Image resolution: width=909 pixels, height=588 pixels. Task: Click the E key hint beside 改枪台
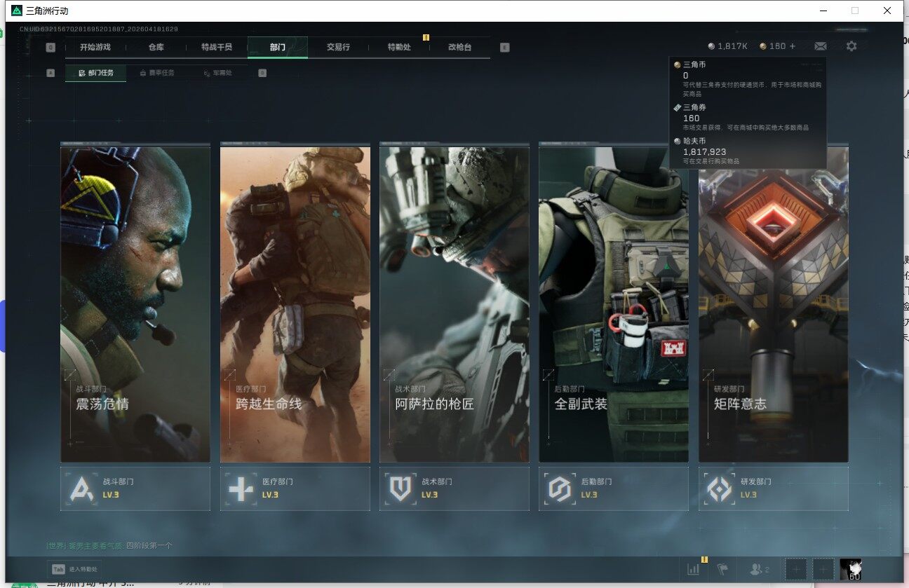[x=505, y=48]
